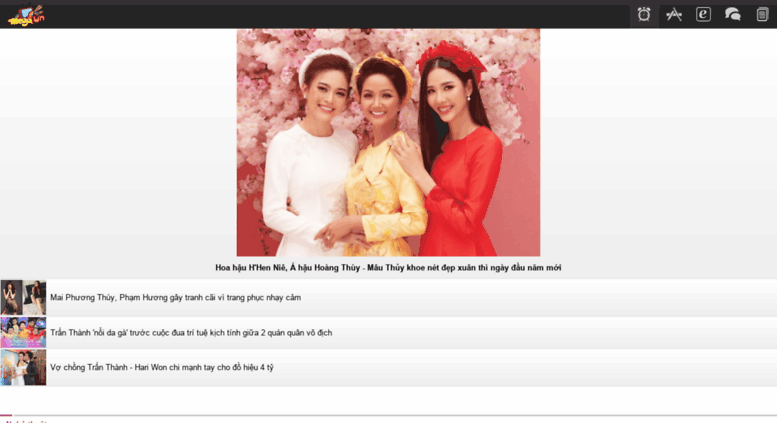Open the featured photo of three women

coord(388,142)
